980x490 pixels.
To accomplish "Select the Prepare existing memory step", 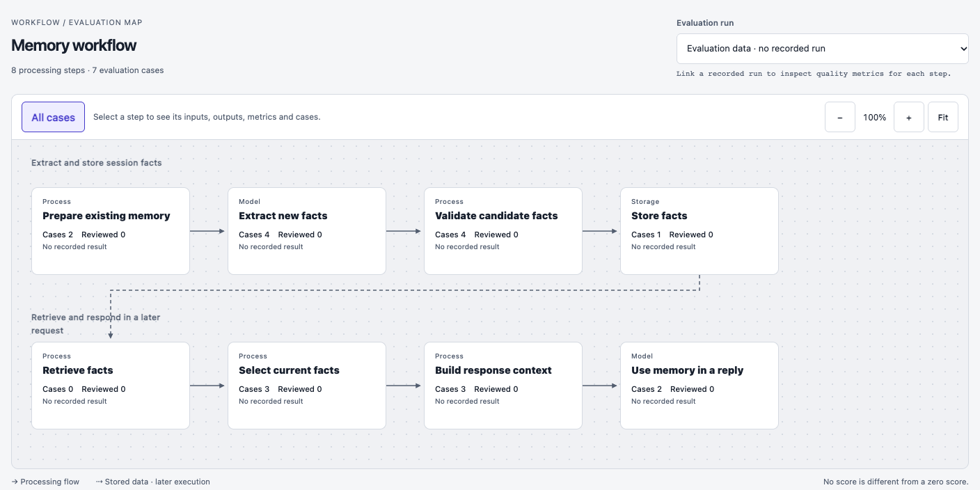I will [111, 231].
